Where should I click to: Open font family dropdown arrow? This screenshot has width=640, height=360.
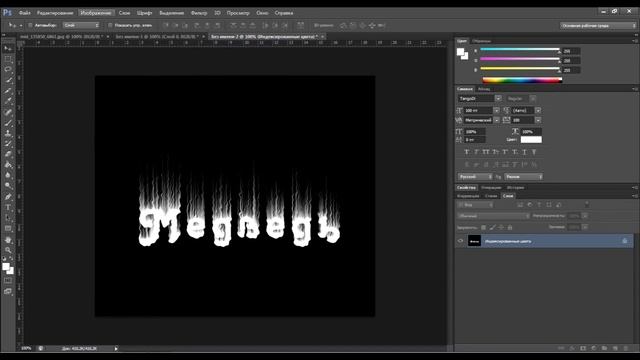pos(498,98)
